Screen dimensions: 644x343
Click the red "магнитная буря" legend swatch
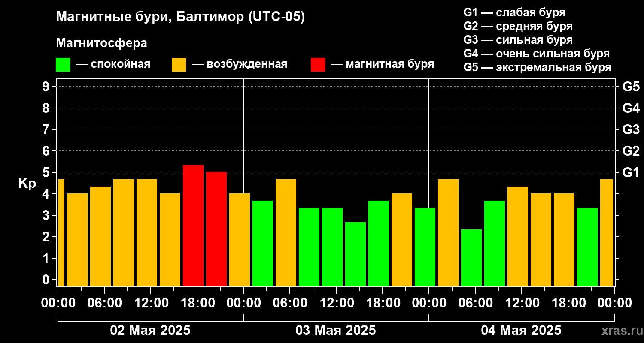click(x=318, y=65)
